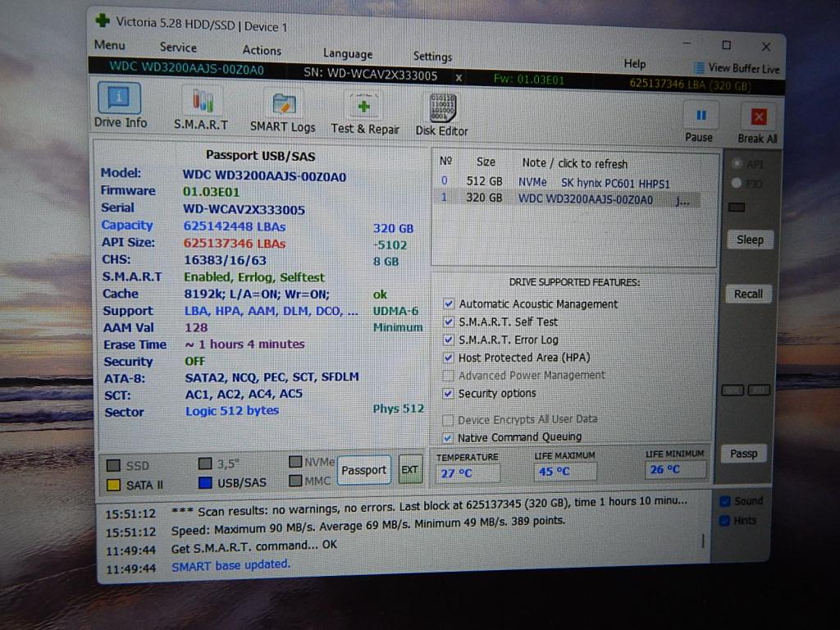This screenshot has width=840, height=630.
Task: Toggle the Hints checkbox
Action: tap(725, 520)
